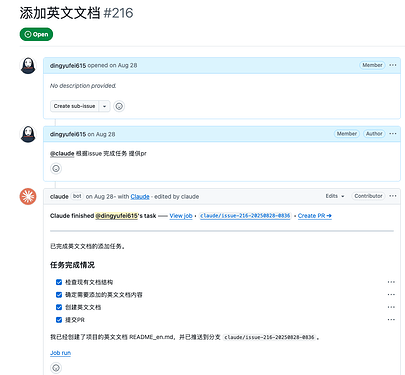The height and width of the screenshot is (375, 405).
Task: Toggle the 创建英文文档 checkbox
Action: tap(59, 307)
